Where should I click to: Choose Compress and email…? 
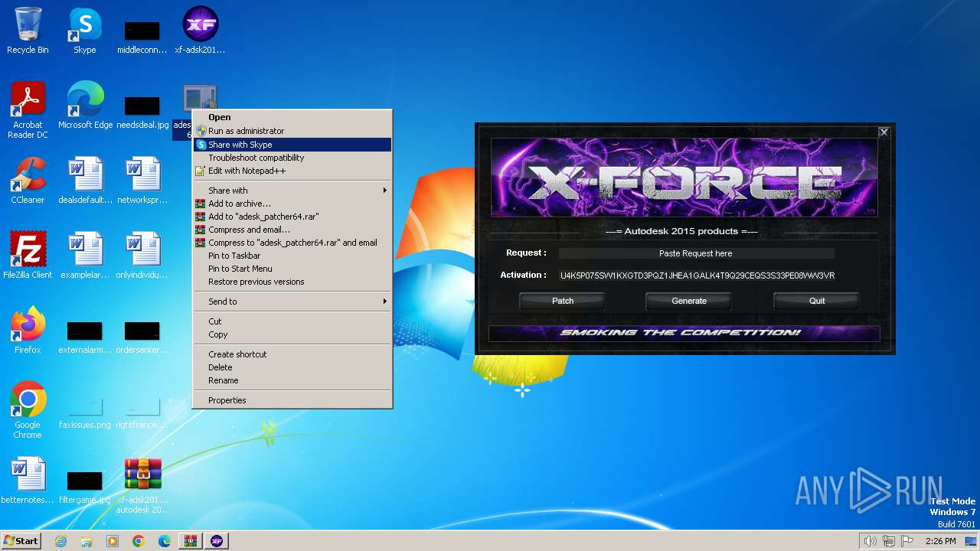(x=292, y=230)
